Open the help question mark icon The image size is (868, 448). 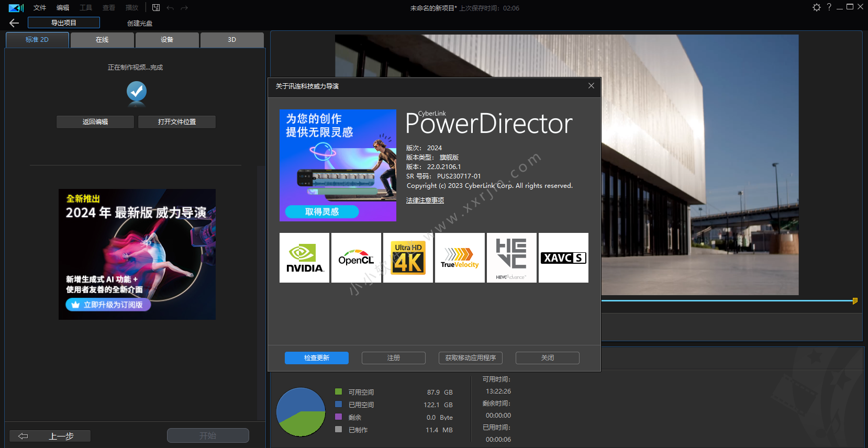(x=829, y=7)
